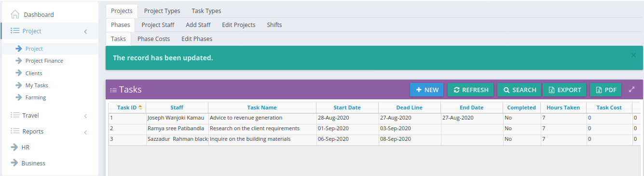Screen dimensions: 644x176
Task: Refresh the Tasks table
Action: coord(471,90)
